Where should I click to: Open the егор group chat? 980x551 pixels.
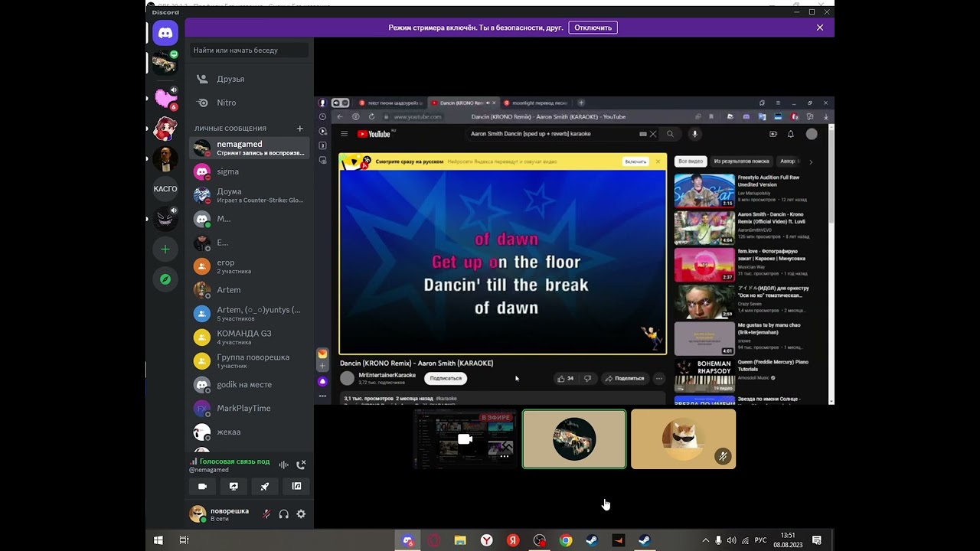[x=250, y=266]
